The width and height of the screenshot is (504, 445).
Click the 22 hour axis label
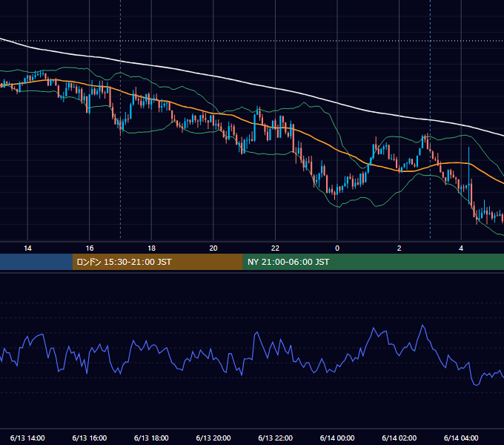coord(275,248)
